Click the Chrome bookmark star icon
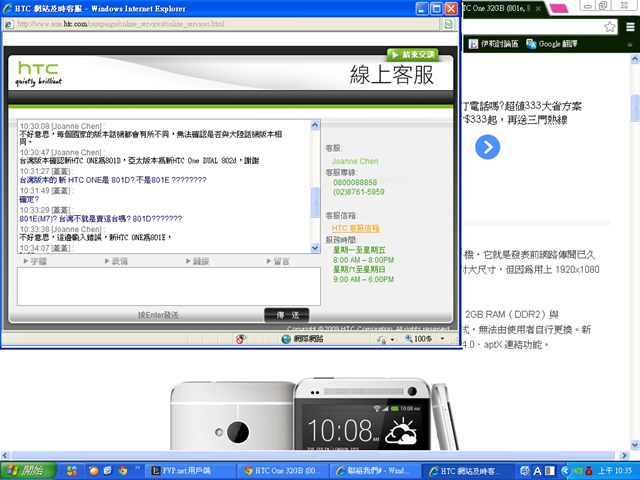Viewport: 640px width, 480px height. tap(609, 27)
